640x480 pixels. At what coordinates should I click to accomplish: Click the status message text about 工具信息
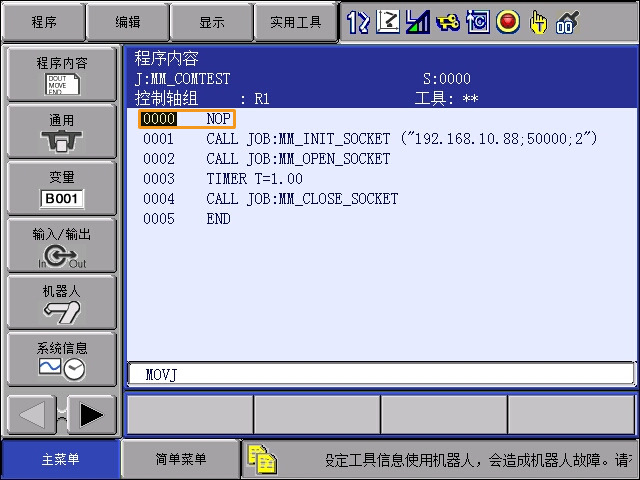tap(478, 460)
